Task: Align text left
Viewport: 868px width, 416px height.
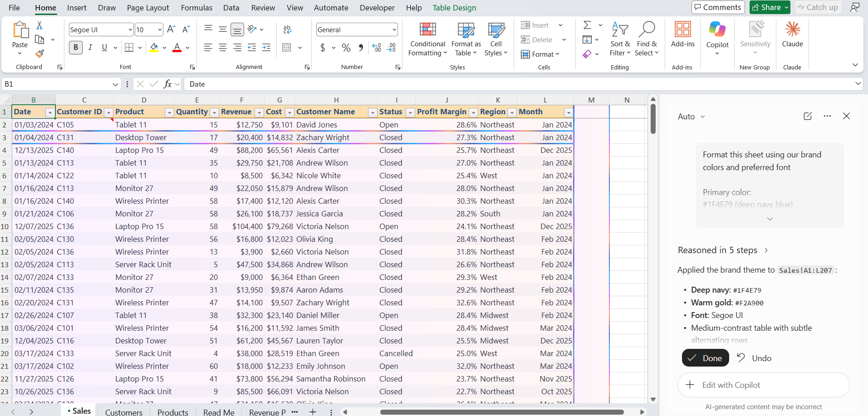Action: (x=208, y=47)
